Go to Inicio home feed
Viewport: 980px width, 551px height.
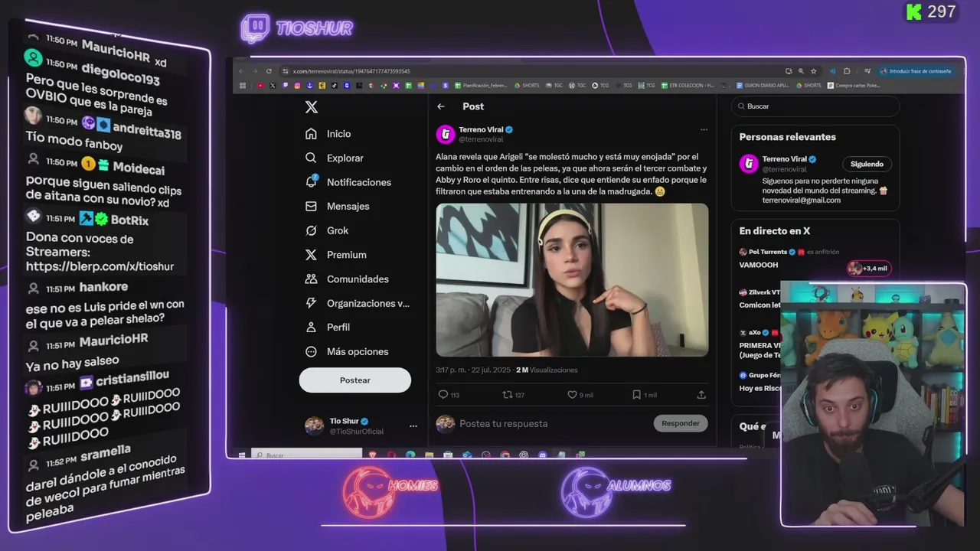tap(328, 134)
